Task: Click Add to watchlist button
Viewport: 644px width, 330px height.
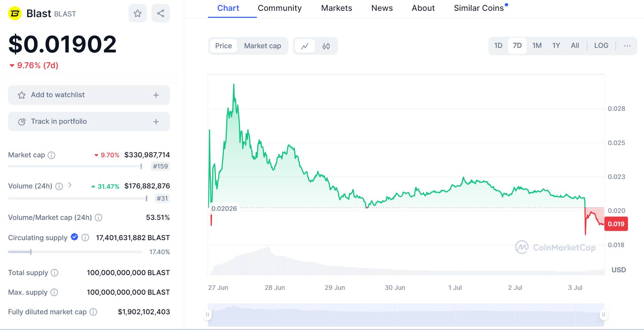Action: click(89, 95)
